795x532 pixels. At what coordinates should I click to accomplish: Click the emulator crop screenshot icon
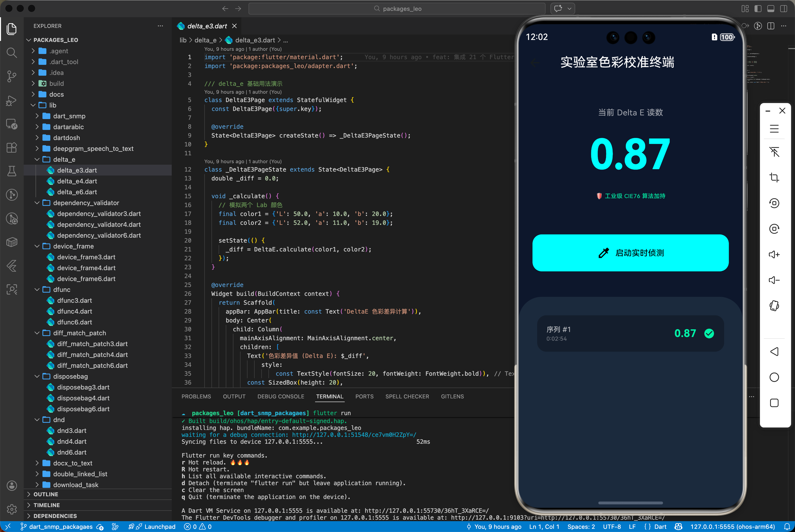coord(774,177)
